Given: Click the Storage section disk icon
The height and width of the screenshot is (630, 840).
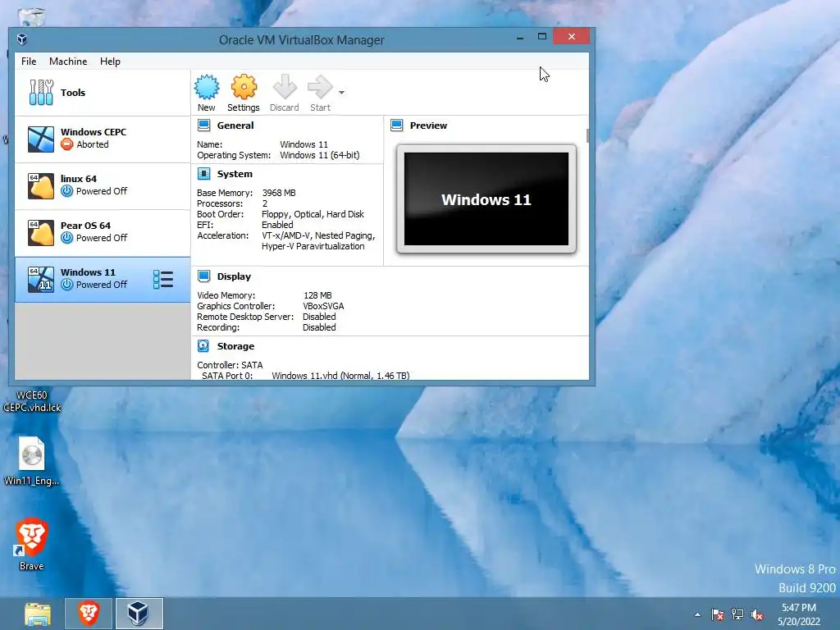Looking at the screenshot, I should [x=203, y=346].
